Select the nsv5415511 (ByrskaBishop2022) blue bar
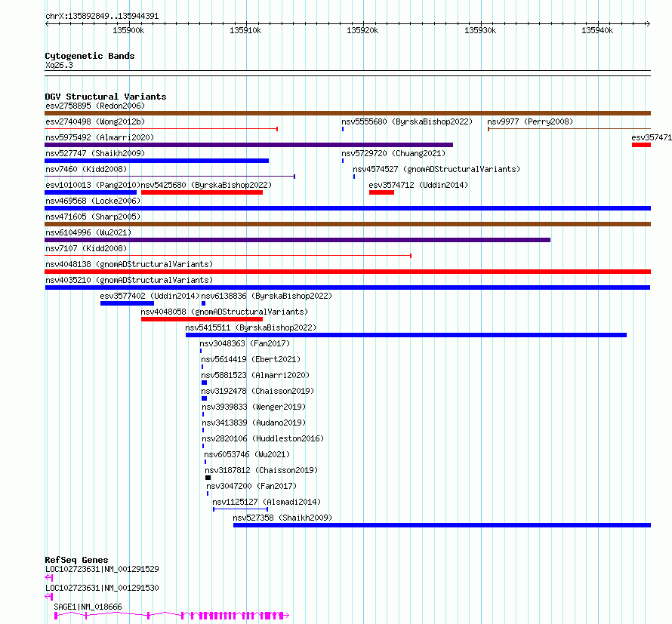This screenshot has height=624, width=672. coord(406,335)
